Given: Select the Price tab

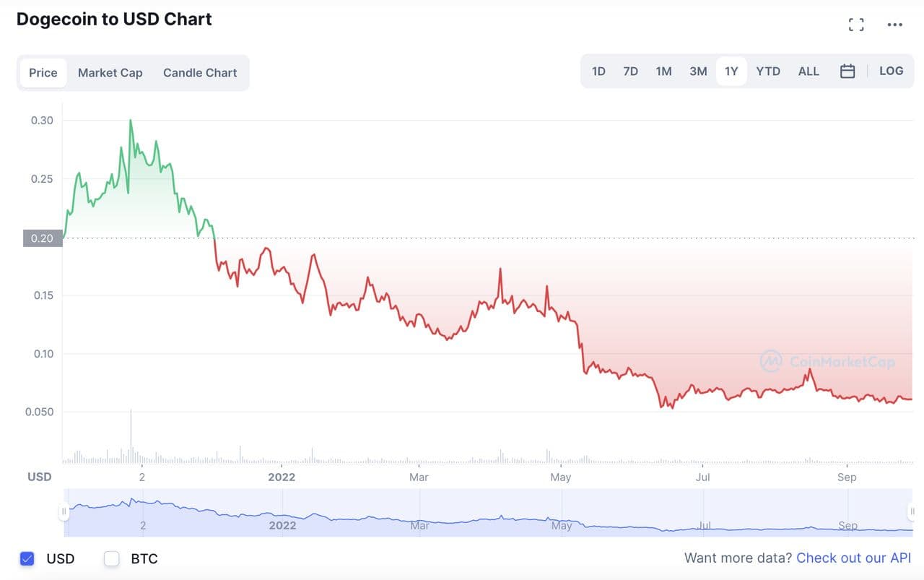Looking at the screenshot, I should click(x=43, y=73).
